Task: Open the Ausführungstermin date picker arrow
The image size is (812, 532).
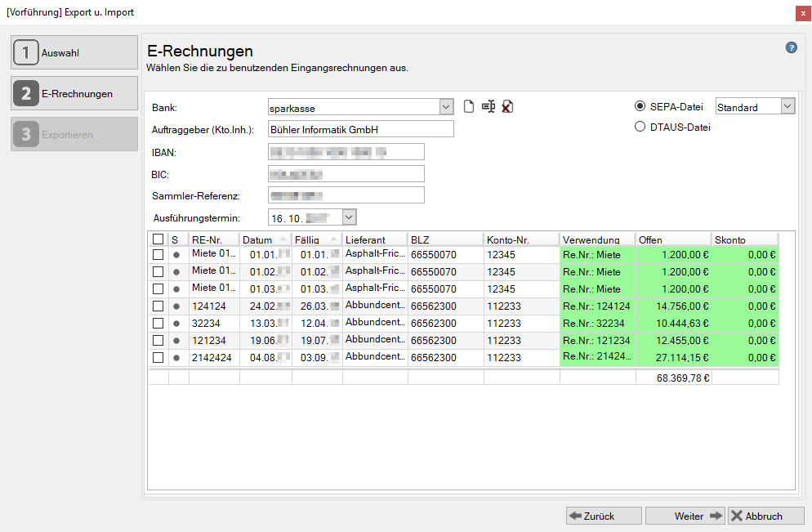Action: pyautogui.click(x=349, y=217)
